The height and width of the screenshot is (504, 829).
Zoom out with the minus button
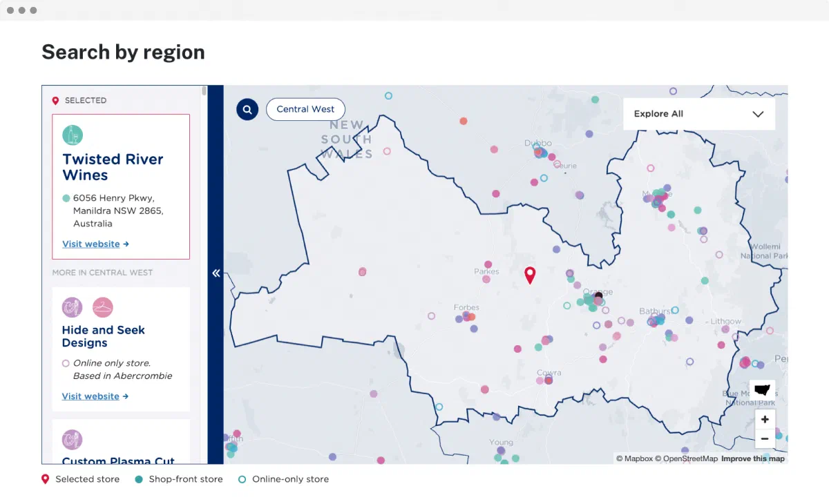pos(765,438)
